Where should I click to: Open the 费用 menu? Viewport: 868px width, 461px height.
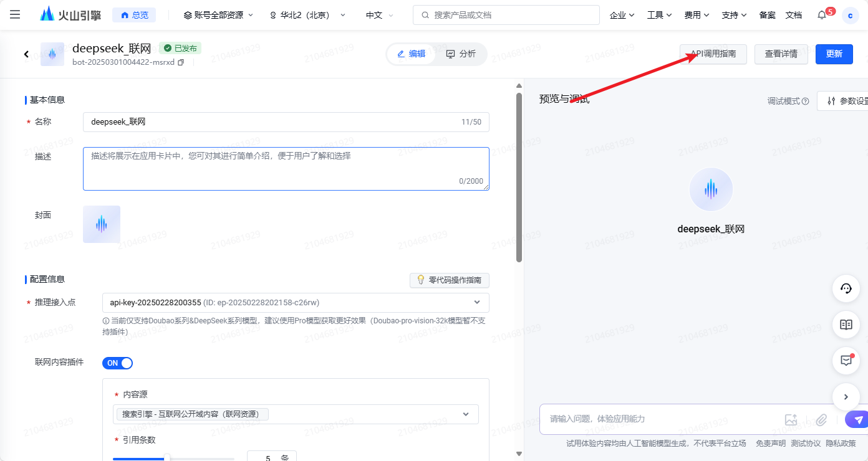tap(697, 15)
